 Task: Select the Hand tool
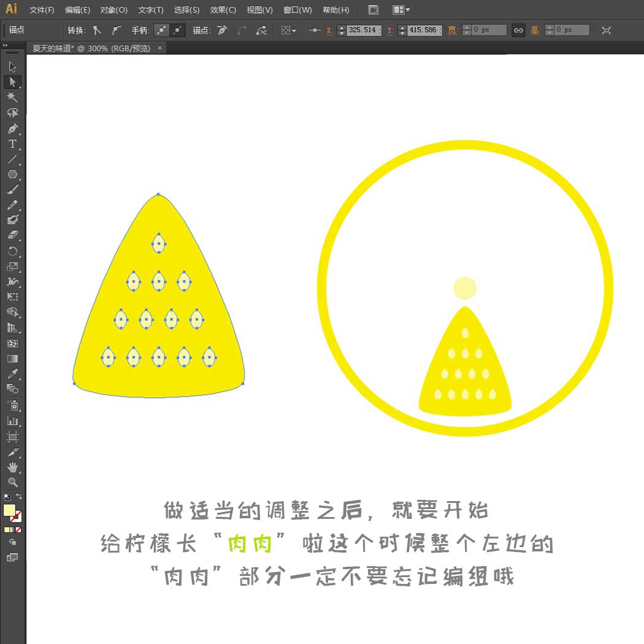12,467
